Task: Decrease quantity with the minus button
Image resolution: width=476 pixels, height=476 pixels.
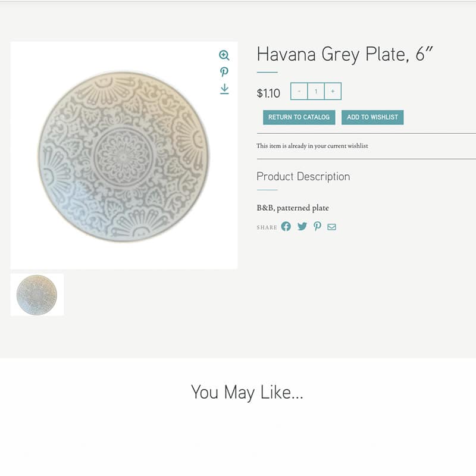Action: [299, 92]
